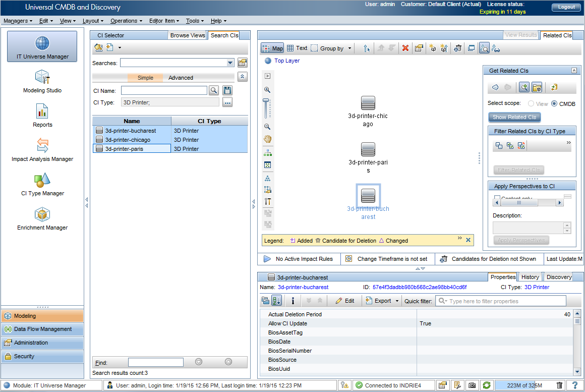This screenshot has height=392, width=585.
Task: Click the properties vertical scrollbar down arrow
Action: click(577, 372)
